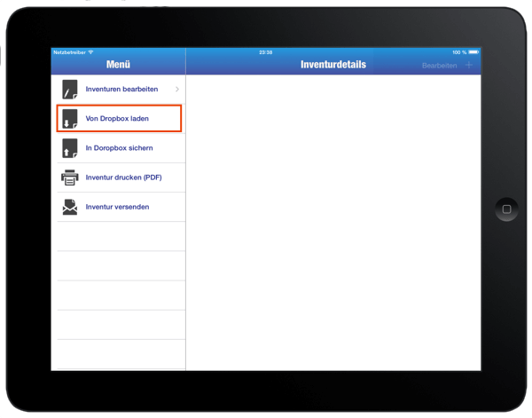Tap the envelope icon for Inventur versenden
Image resolution: width=532 pixels, height=418 pixels.
pos(70,207)
